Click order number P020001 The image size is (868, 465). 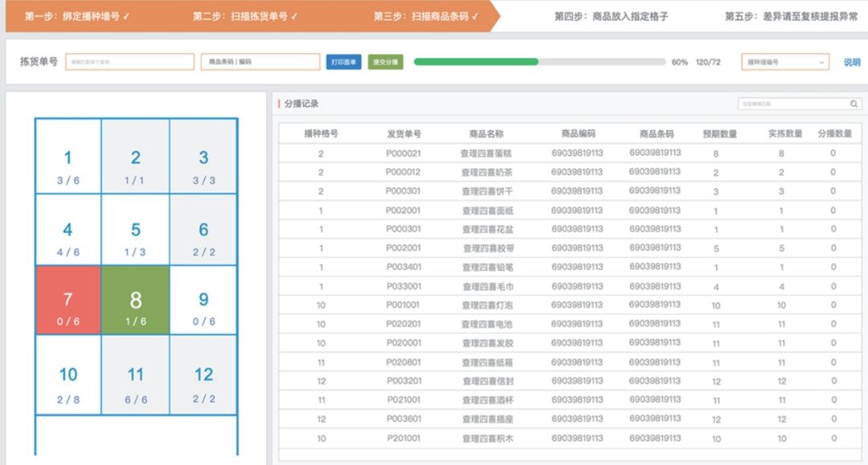coord(403,343)
